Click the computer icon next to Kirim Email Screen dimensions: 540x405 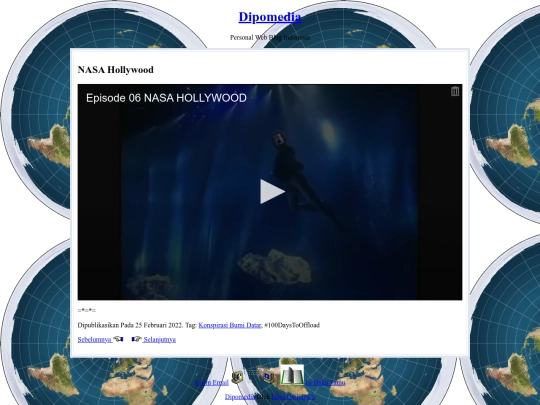[x=237, y=377]
